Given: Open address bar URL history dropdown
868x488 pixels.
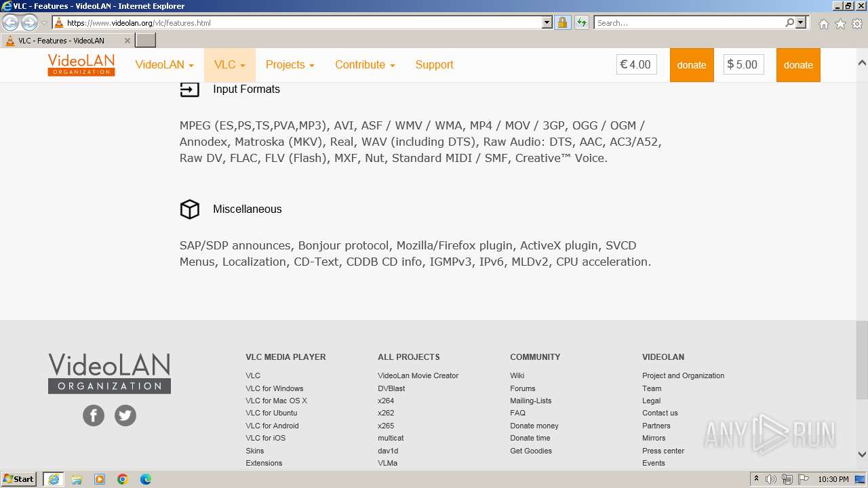Looking at the screenshot, I should click(x=547, y=22).
